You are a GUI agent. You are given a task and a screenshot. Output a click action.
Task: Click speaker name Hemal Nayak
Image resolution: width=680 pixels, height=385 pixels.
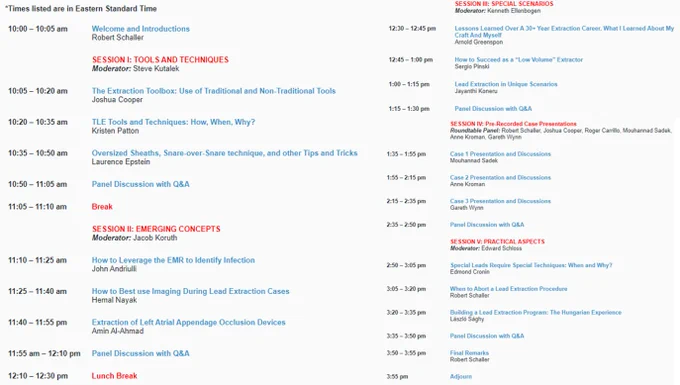coord(114,300)
